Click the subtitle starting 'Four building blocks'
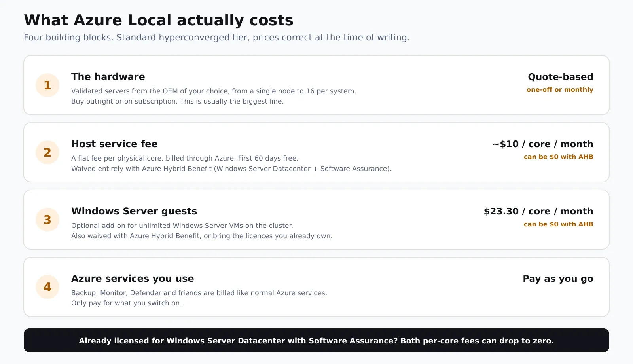The height and width of the screenshot is (364, 633). tap(217, 38)
